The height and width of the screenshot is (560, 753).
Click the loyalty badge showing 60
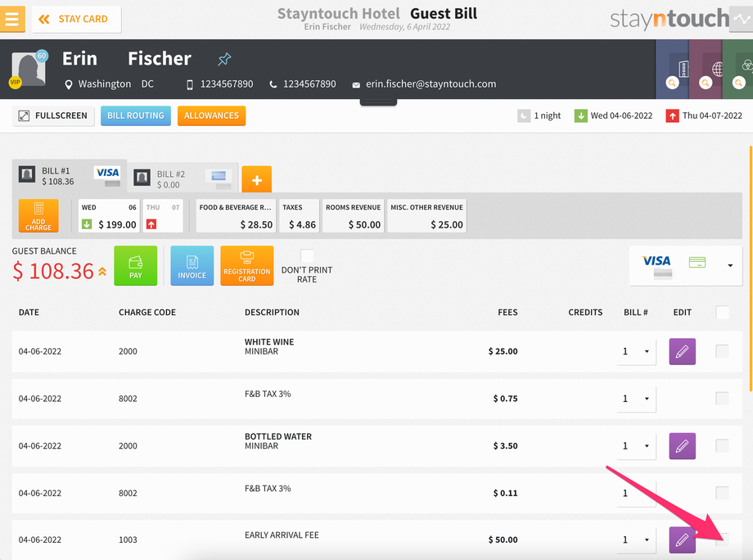pyautogui.click(x=42, y=56)
